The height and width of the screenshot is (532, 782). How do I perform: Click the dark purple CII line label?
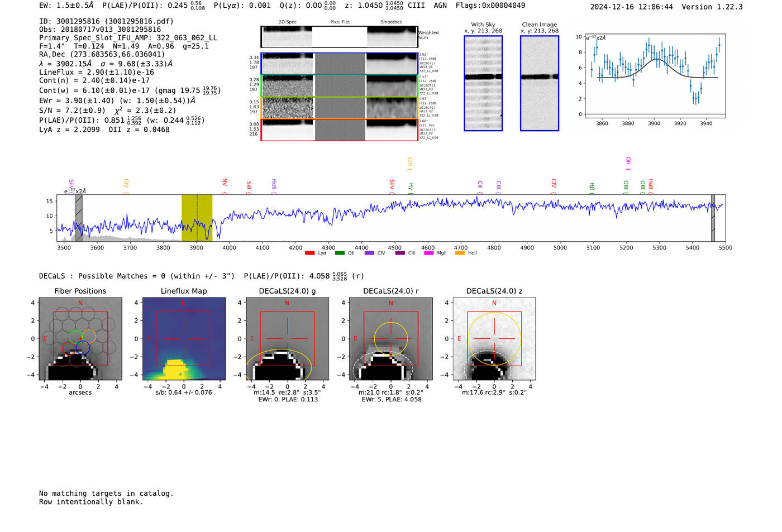pos(480,186)
